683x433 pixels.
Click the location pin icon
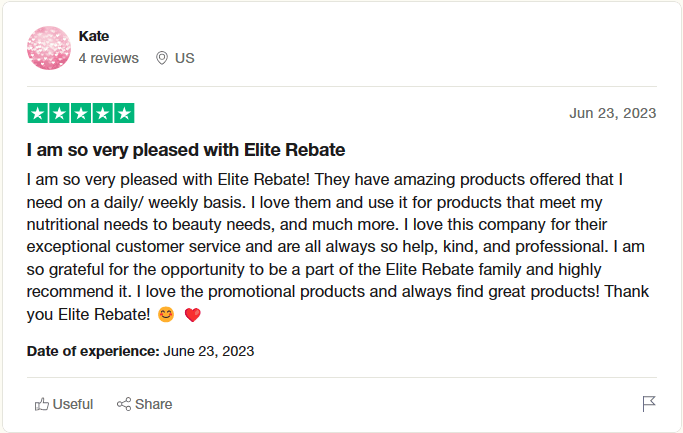(x=162, y=58)
